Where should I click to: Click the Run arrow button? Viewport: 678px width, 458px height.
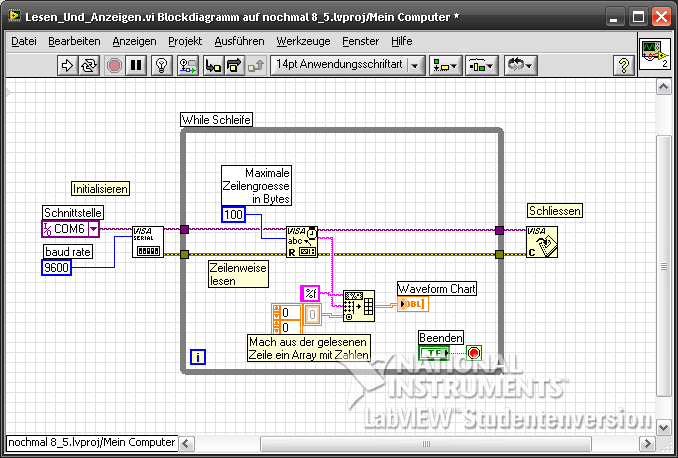(67, 66)
